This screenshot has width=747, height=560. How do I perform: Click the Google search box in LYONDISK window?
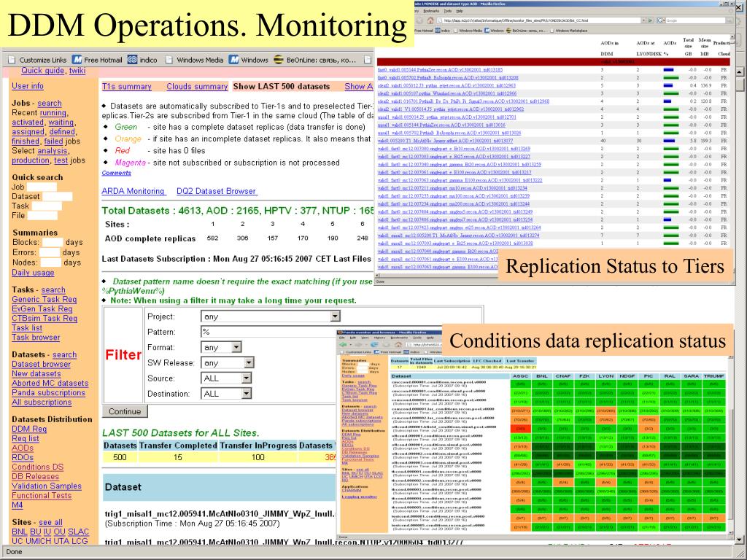[x=695, y=20]
